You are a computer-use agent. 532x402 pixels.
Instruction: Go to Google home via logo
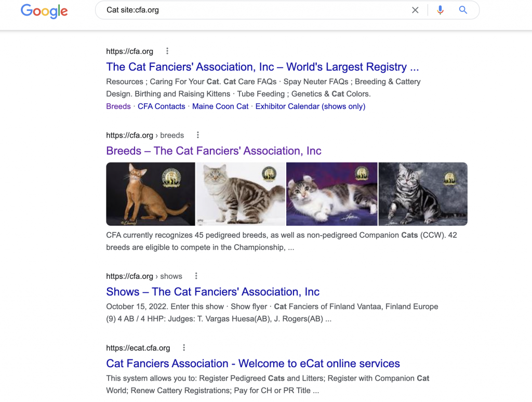(x=44, y=11)
